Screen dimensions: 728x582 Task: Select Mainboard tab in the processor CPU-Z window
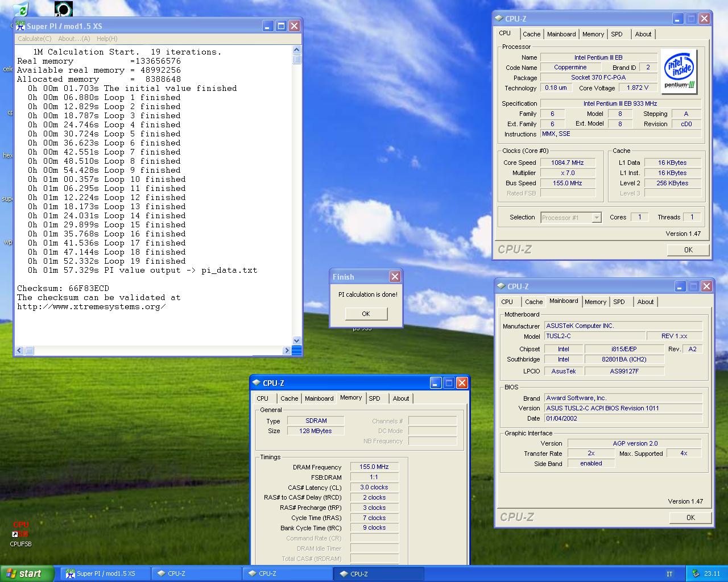[561, 34]
